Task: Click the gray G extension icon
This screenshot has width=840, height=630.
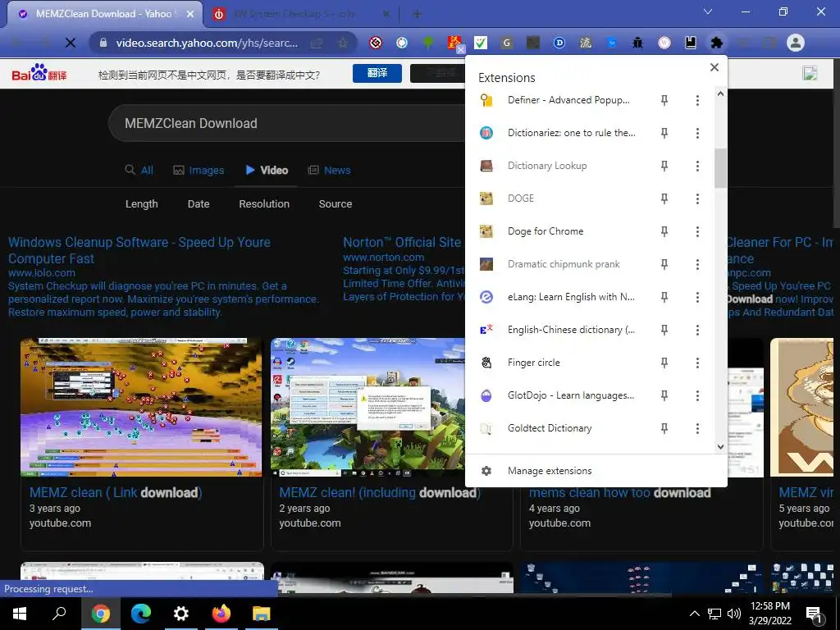Action: point(507,43)
